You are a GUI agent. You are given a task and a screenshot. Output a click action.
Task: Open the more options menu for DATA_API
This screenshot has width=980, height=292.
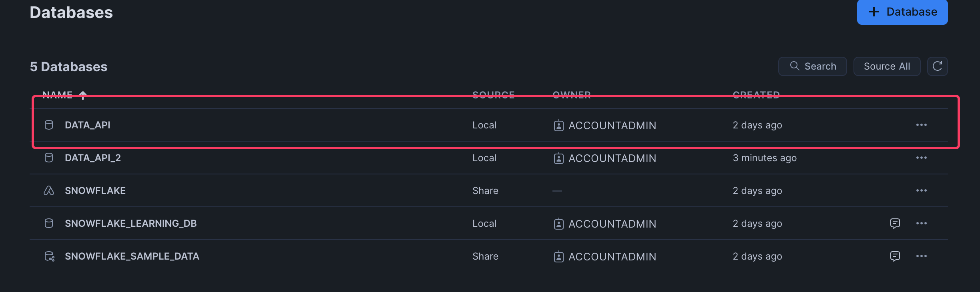(x=921, y=125)
